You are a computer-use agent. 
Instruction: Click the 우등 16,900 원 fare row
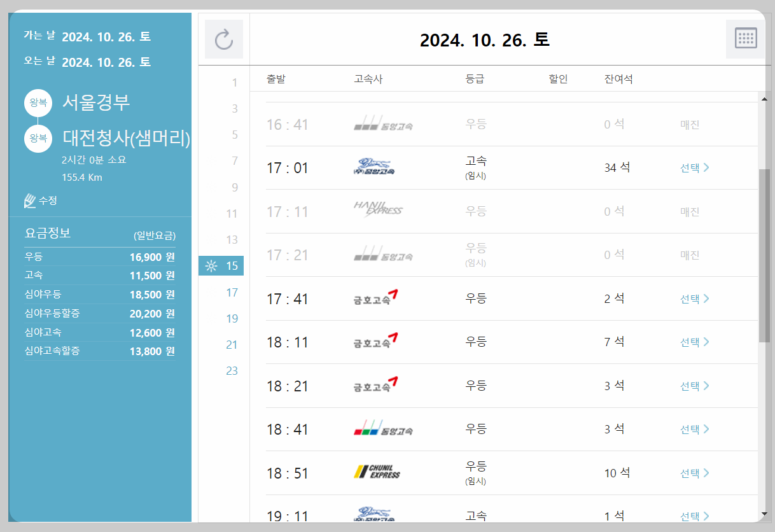(x=100, y=257)
